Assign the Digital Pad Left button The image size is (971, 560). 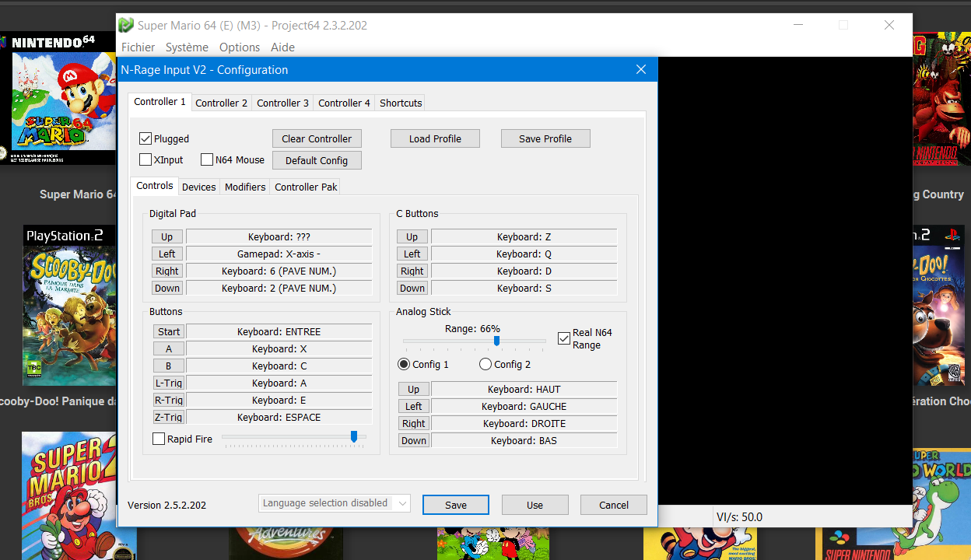pos(167,254)
